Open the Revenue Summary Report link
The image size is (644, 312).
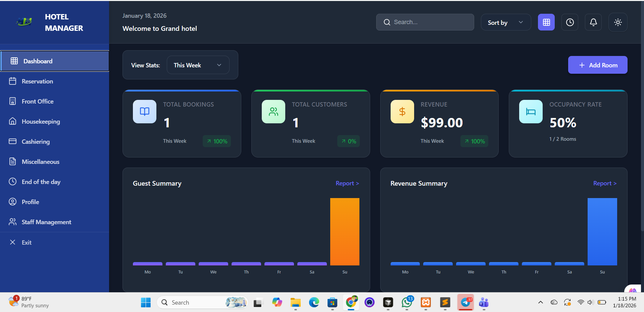(x=604, y=183)
